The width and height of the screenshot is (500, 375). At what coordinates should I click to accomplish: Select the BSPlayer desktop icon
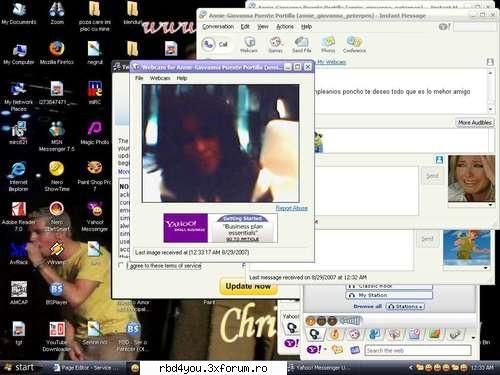coord(57,293)
